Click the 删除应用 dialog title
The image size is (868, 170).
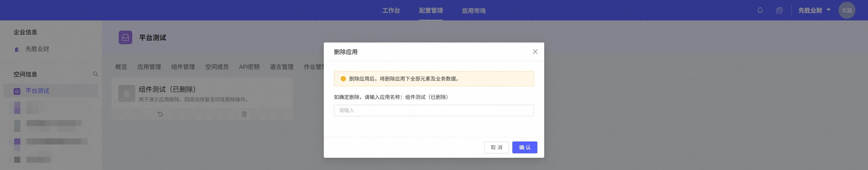pyautogui.click(x=346, y=52)
